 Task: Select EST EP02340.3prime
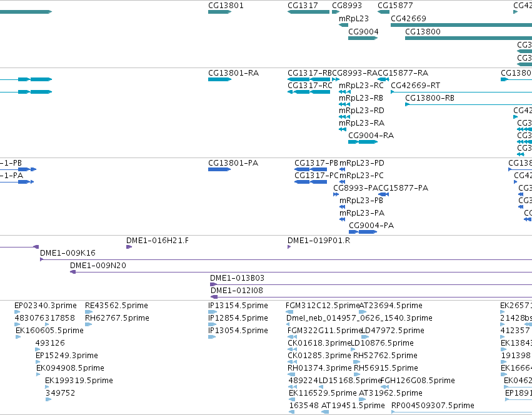(x=18, y=312)
